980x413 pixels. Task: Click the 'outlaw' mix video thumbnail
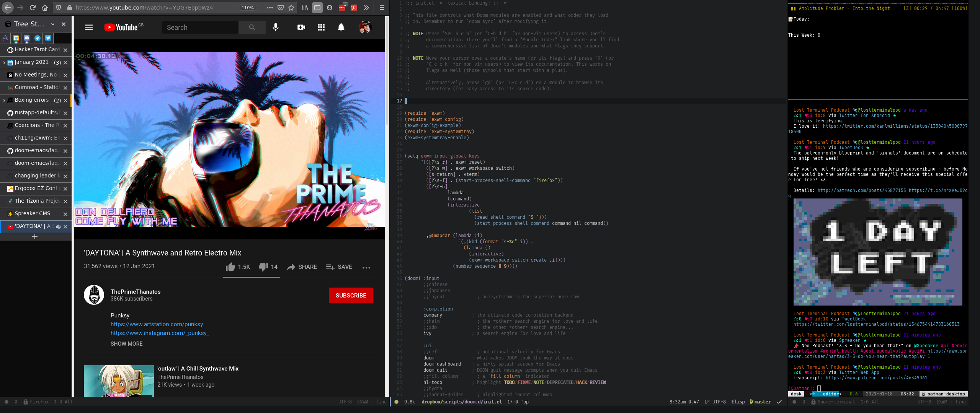click(119, 381)
